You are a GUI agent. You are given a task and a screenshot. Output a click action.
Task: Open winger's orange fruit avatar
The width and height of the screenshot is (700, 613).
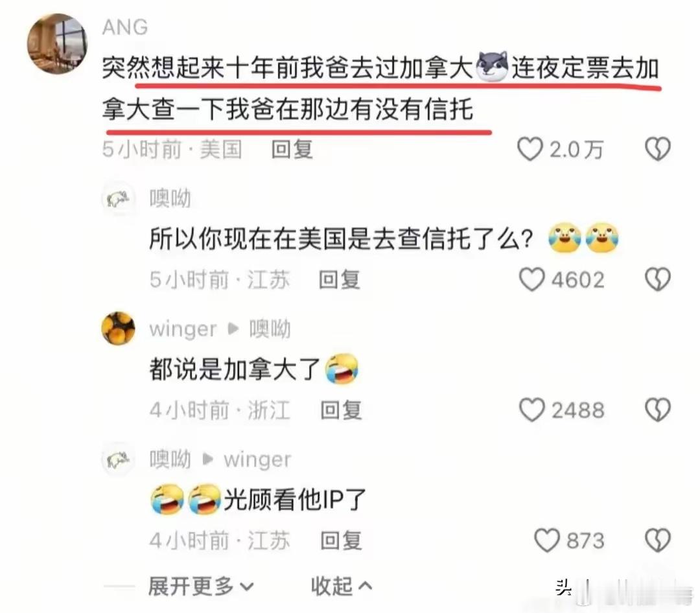[x=119, y=329]
